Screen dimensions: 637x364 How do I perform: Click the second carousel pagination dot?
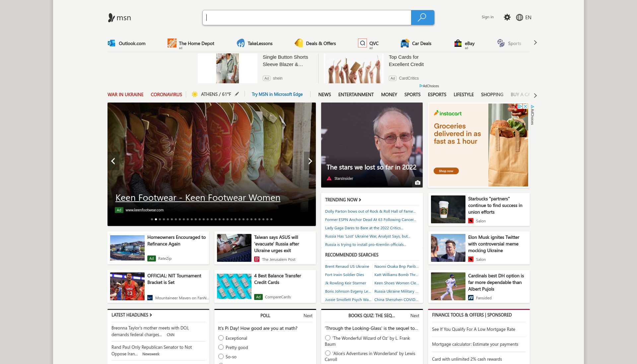coord(156,219)
